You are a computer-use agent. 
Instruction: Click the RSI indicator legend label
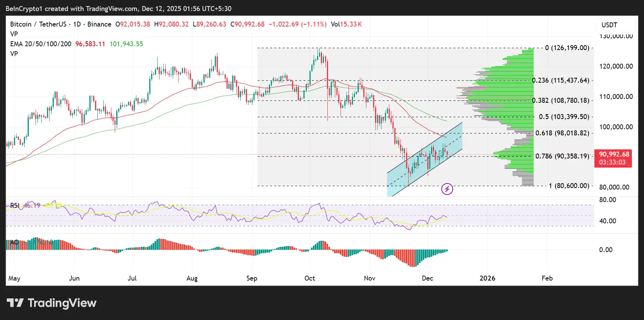coord(15,205)
